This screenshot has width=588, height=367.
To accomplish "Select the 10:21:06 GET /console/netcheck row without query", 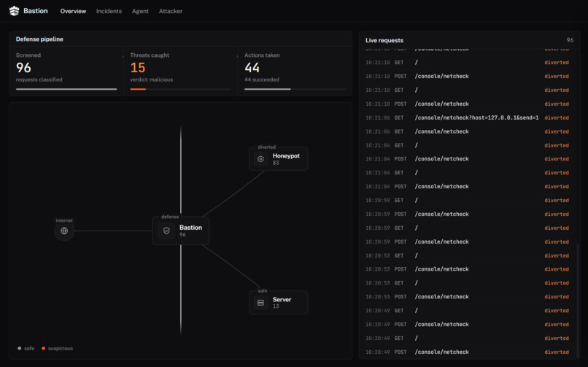I will 467,131.
